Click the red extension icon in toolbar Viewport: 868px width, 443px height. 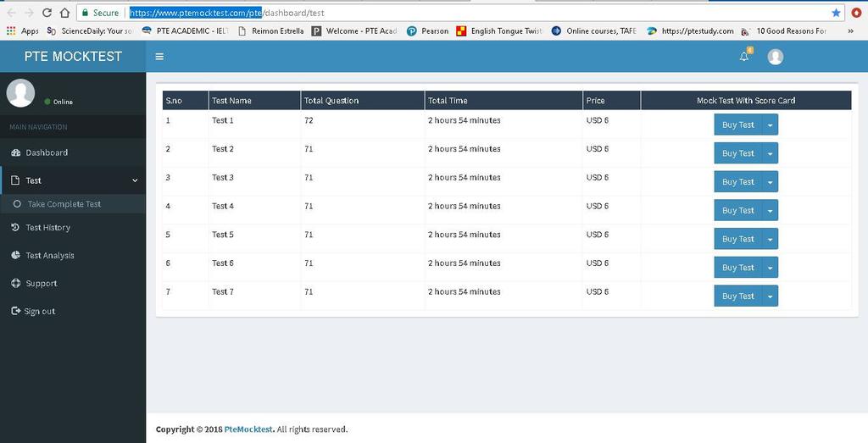tap(856, 13)
